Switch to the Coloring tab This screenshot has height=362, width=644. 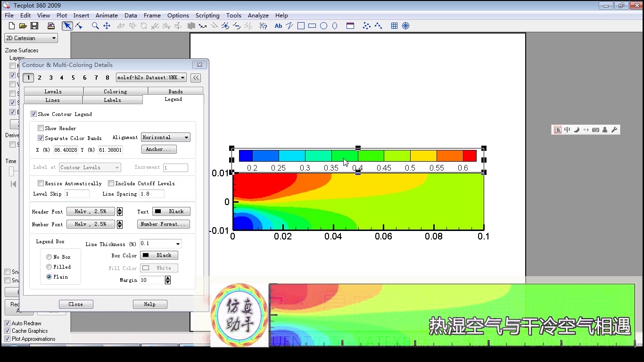coord(115,91)
